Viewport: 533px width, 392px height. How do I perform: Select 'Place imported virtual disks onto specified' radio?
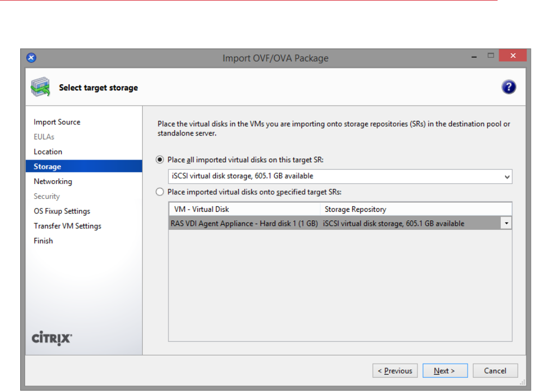coord(160,192)
